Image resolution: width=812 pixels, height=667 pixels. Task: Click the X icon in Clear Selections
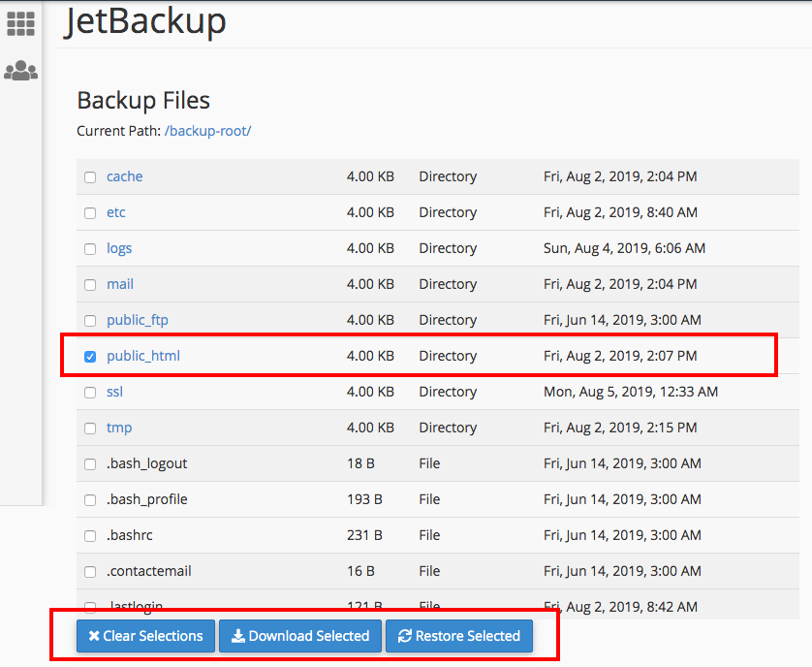click(x=94, y=636)
